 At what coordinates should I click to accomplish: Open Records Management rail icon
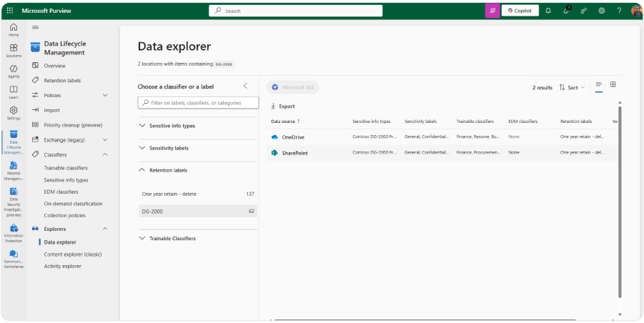tap(14, 171)
